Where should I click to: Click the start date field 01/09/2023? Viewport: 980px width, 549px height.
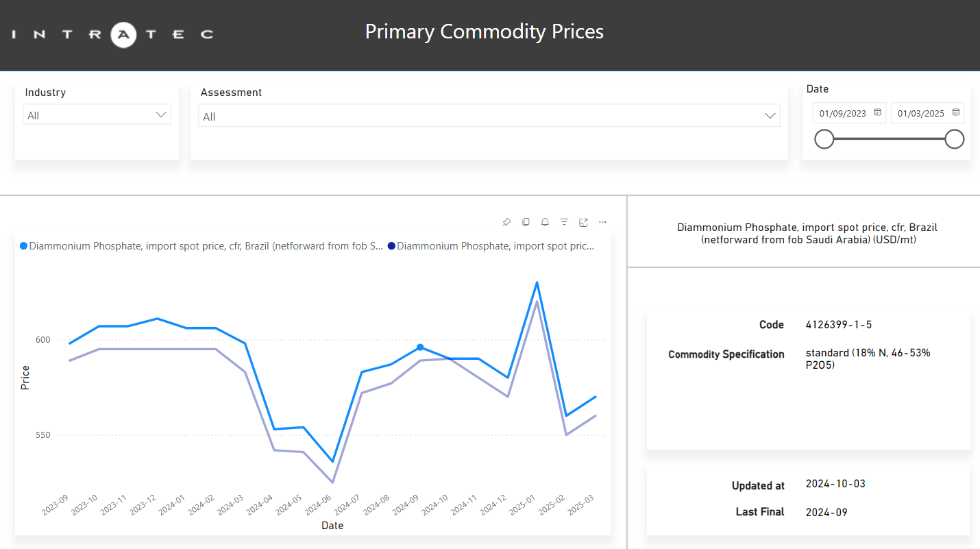coord(842,114)
